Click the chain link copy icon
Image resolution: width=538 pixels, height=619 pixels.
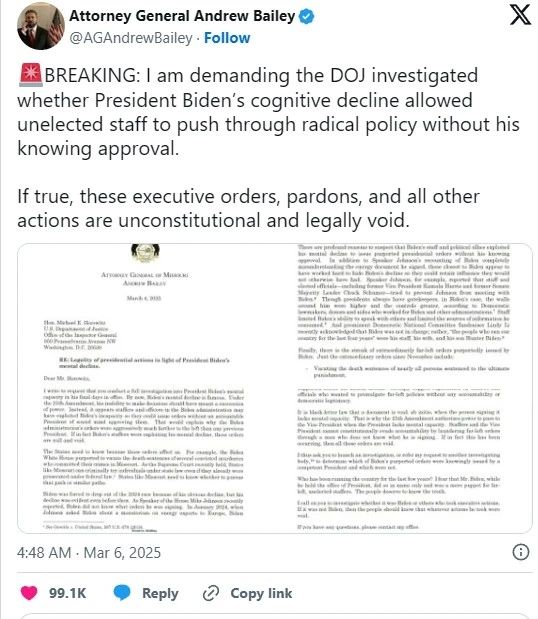211,593
